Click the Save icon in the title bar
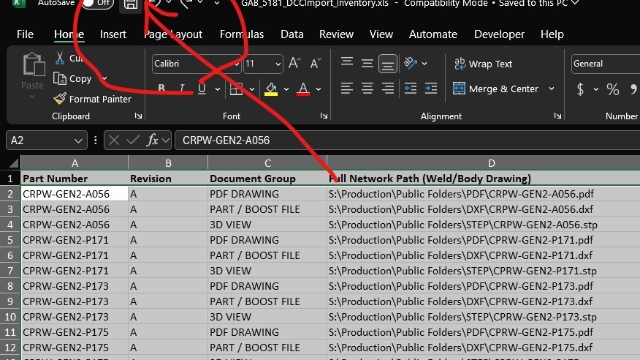The height and width of the screenshot is (360, 640). (x=131, y=4)
